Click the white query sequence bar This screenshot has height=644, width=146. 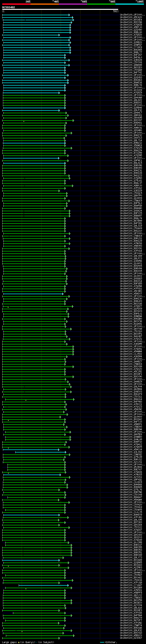60,10
